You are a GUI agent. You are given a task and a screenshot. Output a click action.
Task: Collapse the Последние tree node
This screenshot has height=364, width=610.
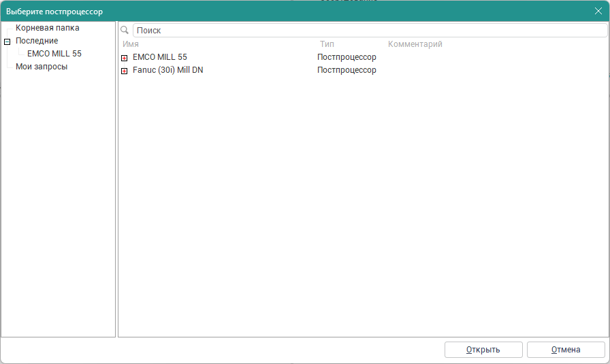click(7, 42)
